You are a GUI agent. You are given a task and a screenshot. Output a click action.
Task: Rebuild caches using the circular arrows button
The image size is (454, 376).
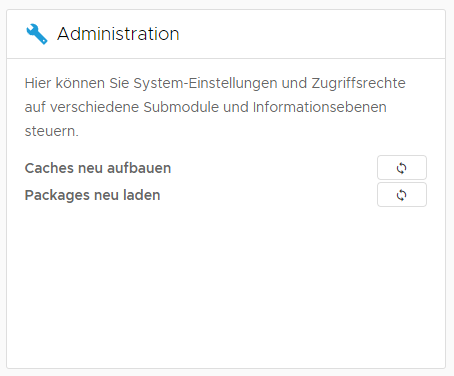point(402,168)
